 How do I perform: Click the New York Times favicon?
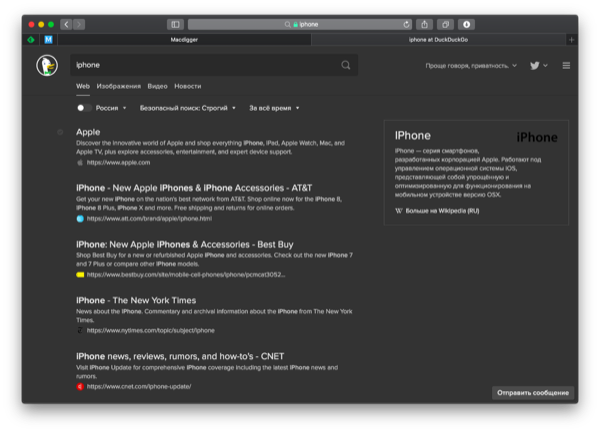80,331
